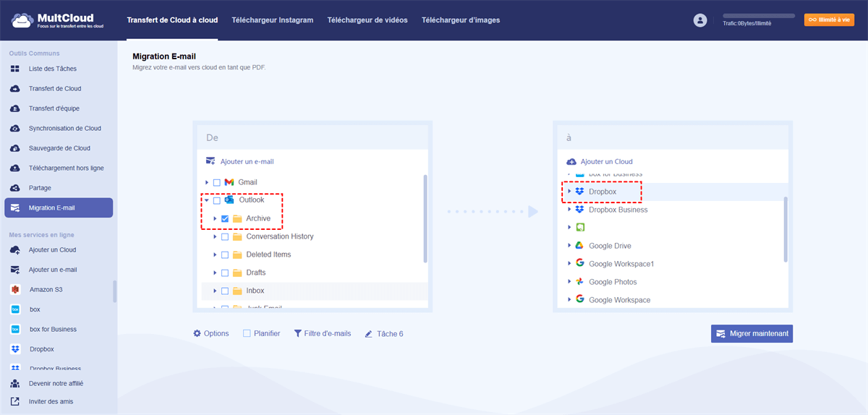Expand the Dropbox destination node
This screenshot has width=868, height=415.
tap(569, 192)
